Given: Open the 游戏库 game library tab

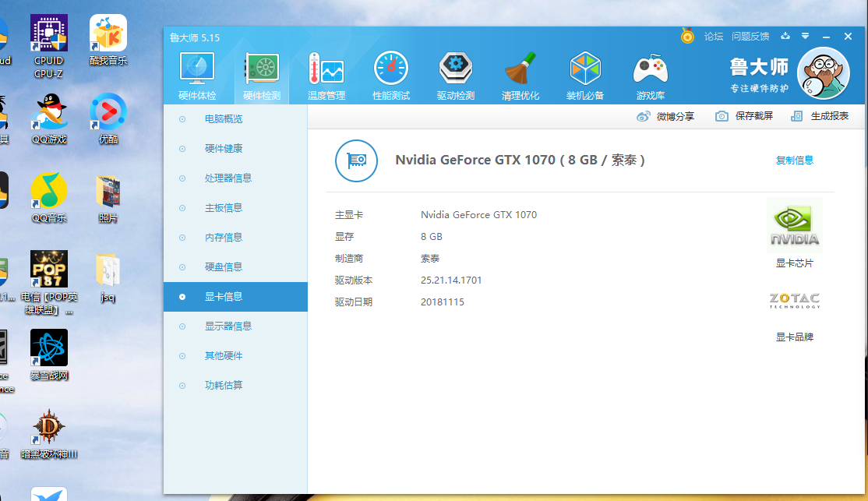Looking at the screenshot, I should (x=651, y=76).
